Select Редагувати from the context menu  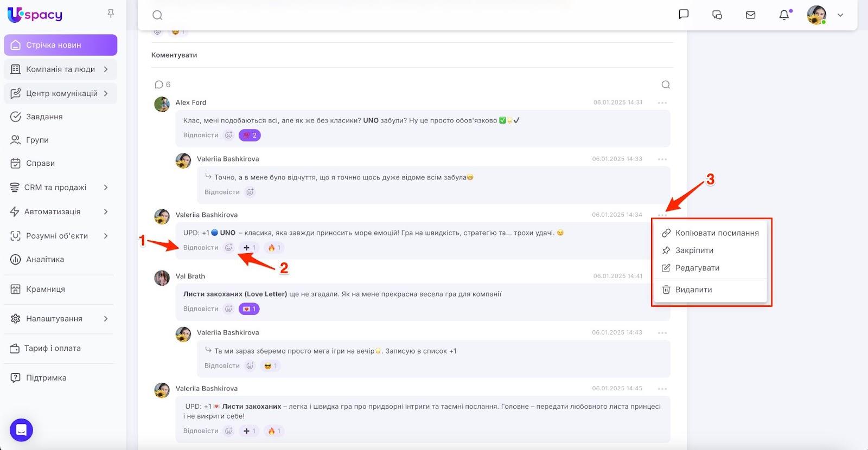pyautogui.click(x=710, y=268)
